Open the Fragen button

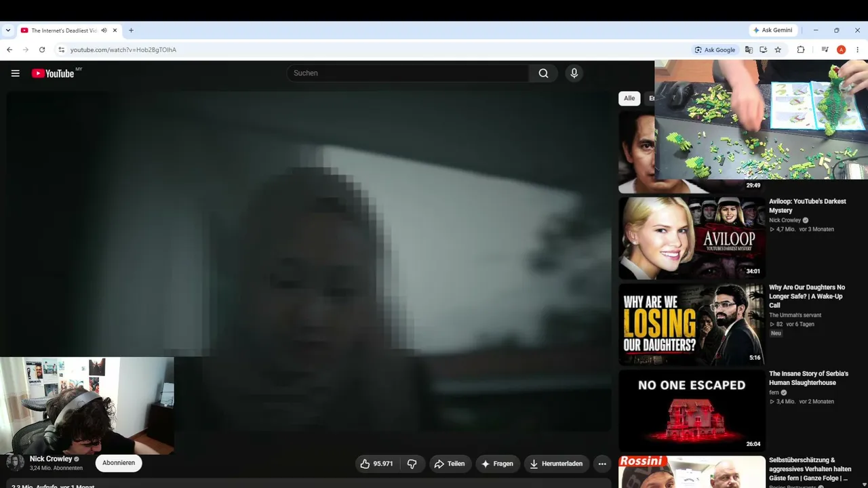[x=498, y=464]
